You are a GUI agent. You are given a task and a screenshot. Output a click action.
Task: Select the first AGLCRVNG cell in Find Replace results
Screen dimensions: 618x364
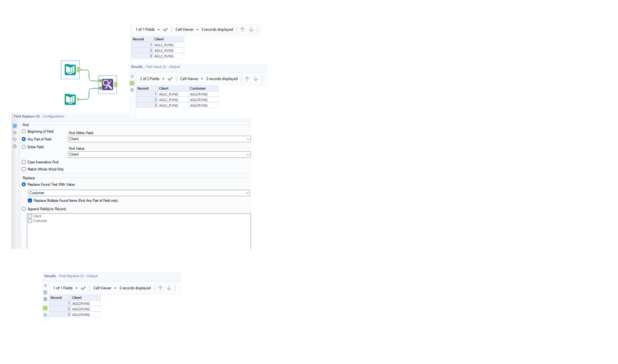85,303
